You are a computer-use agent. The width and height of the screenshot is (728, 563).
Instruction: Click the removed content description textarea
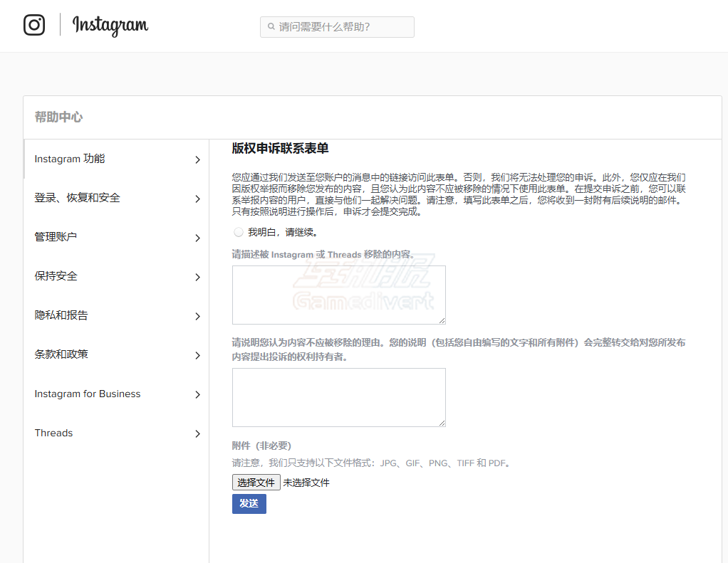click(338, 294)
